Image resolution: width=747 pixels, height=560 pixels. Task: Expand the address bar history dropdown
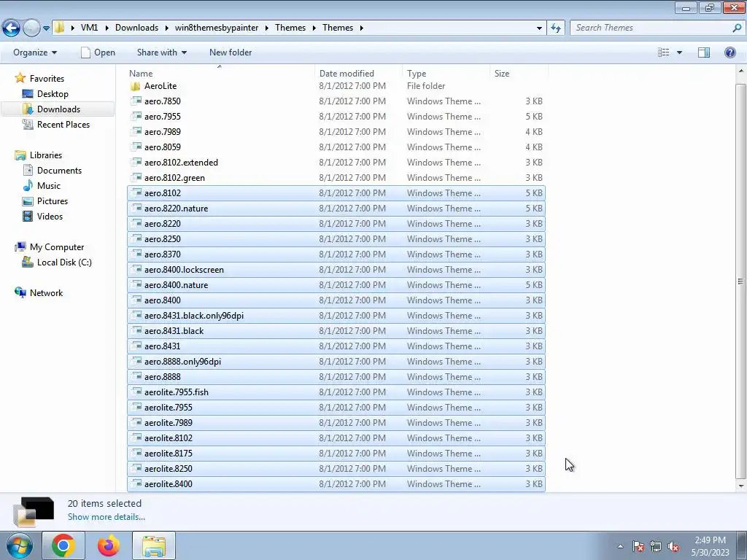point(539,28)
